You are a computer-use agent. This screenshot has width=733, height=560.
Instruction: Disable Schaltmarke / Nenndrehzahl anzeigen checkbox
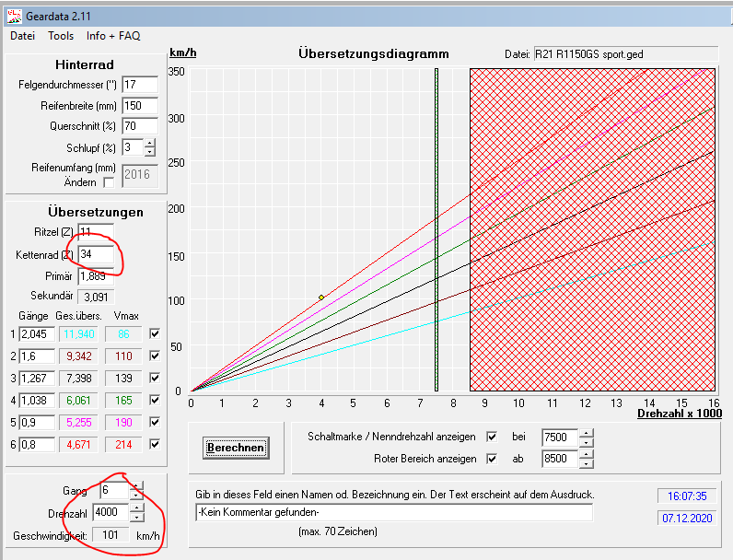pyautogui.click(x=492, y=437)
